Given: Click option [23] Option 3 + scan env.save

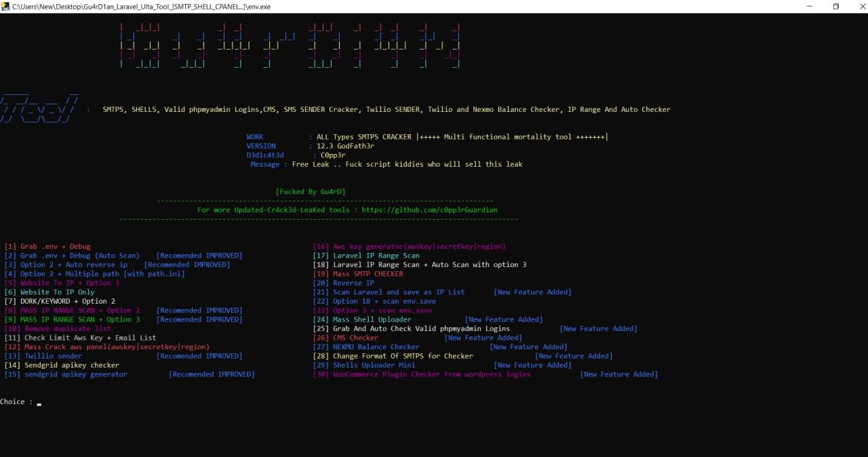Looking at the screenshot, I should click(x=372, y=311).
